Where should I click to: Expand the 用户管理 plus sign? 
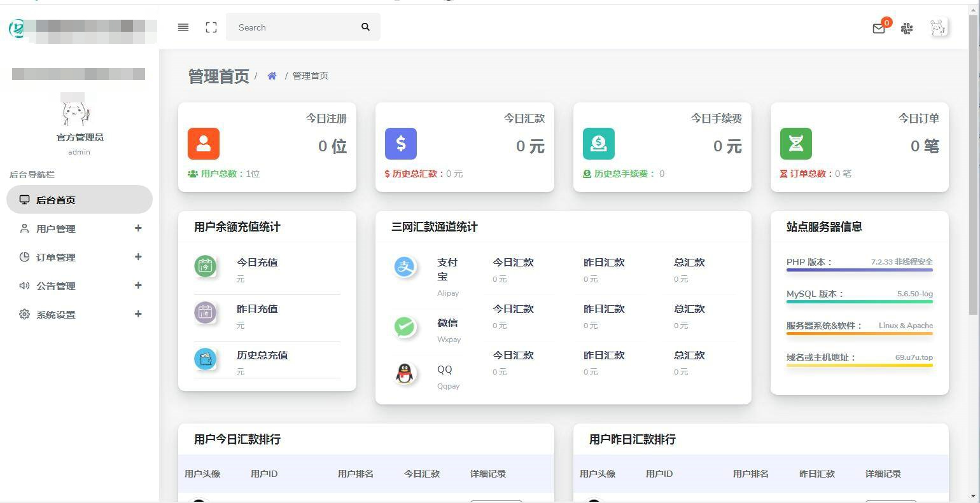click(x=138, y=228)
